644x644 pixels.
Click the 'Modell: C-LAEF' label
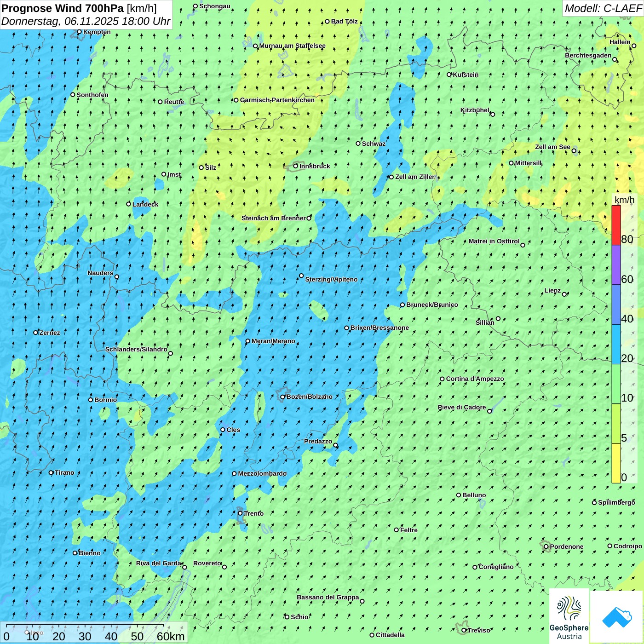(603, 8)
